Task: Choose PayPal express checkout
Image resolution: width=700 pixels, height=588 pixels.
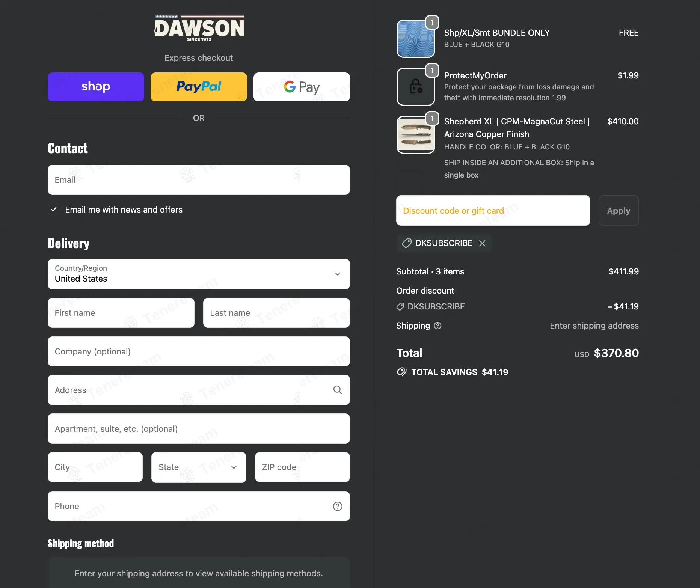Action: point(199,87)
